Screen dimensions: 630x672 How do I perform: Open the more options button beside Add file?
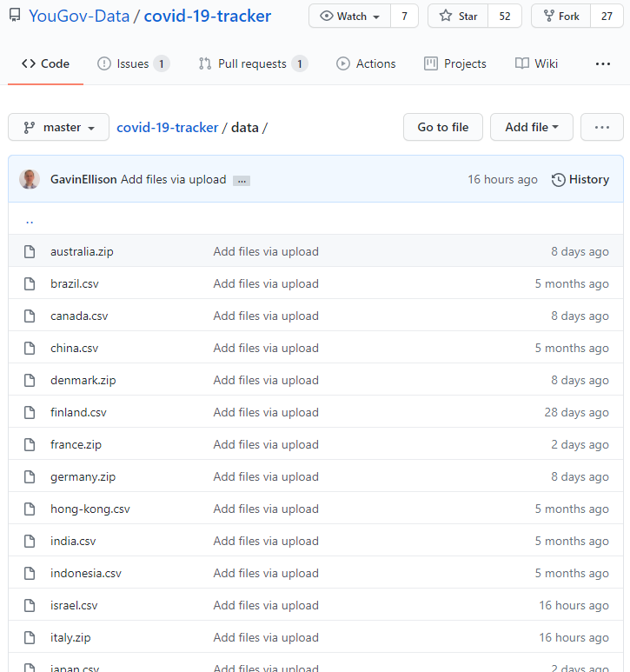pyautogui.click(x=601, y=127)
